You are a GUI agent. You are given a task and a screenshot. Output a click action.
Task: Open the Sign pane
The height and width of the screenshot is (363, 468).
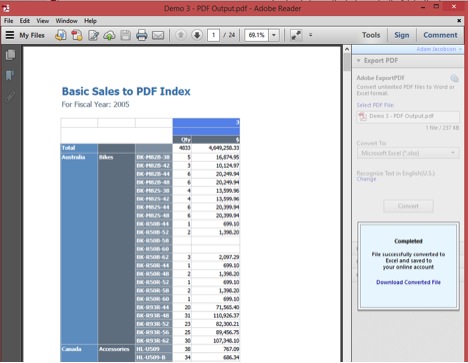pyautogui.click(x=402, y=35)
